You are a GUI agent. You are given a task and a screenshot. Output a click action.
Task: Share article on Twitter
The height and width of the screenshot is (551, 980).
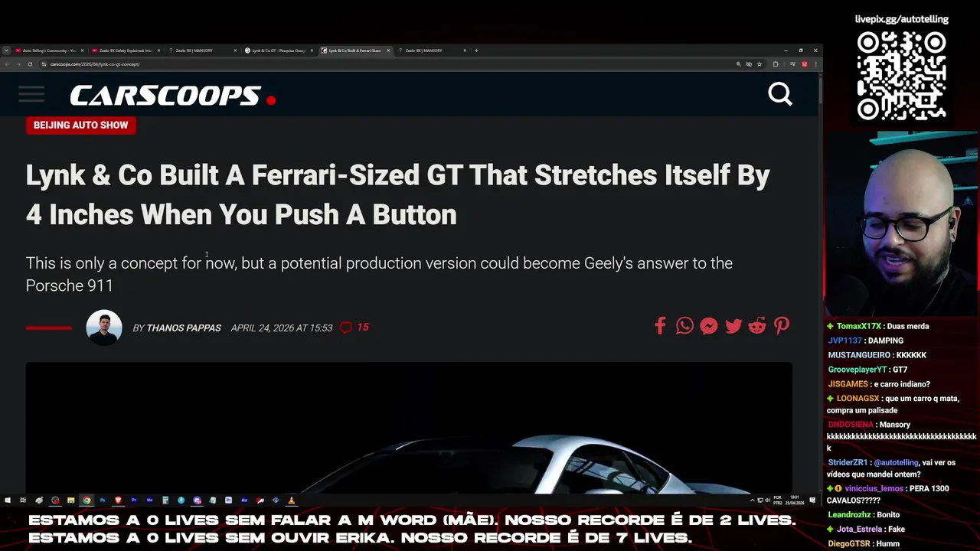[733, 326]
